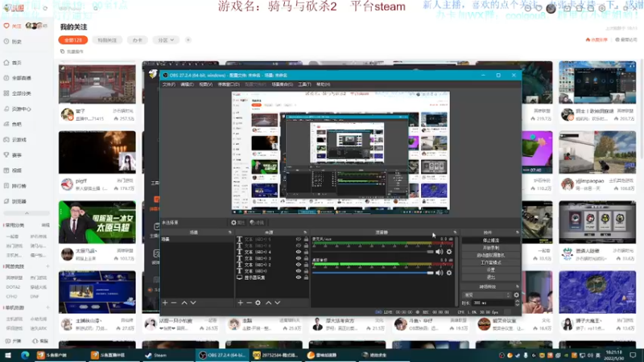This screenshot has height=362, width=644.
Task: Pop out the Sources dock panel
Action: (x=305, y=232)
